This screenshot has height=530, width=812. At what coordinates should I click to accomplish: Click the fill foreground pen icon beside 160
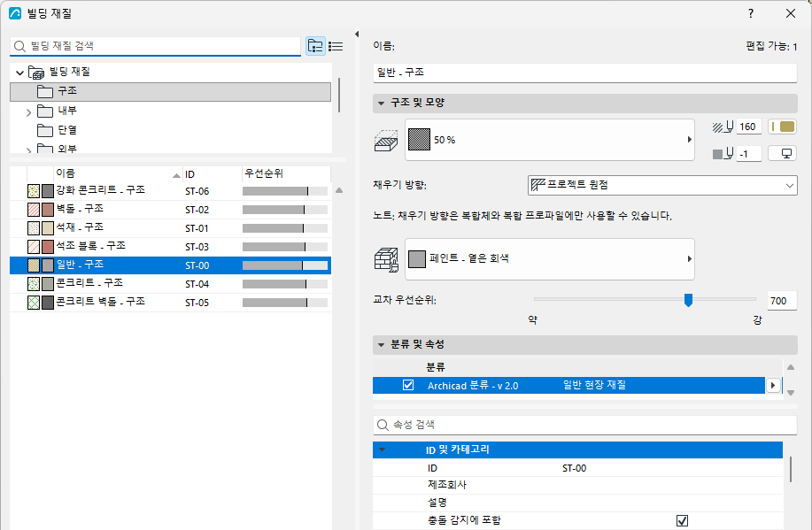click(723, 127)
